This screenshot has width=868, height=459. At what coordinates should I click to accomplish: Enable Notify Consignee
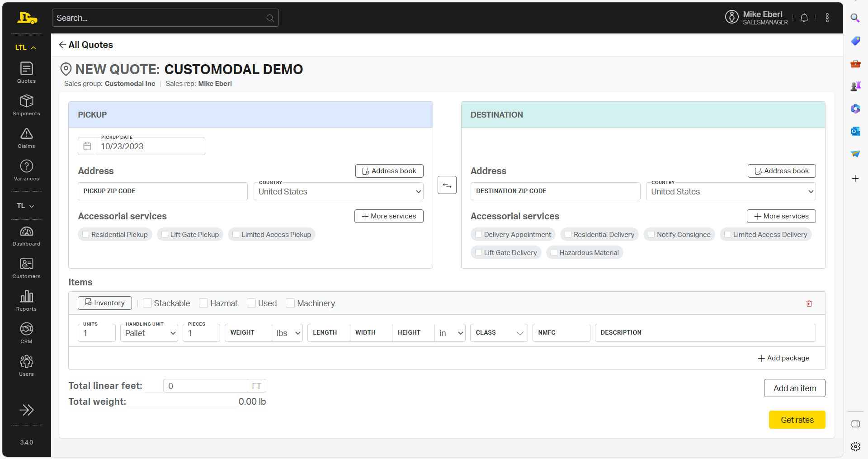pos(651,234)
